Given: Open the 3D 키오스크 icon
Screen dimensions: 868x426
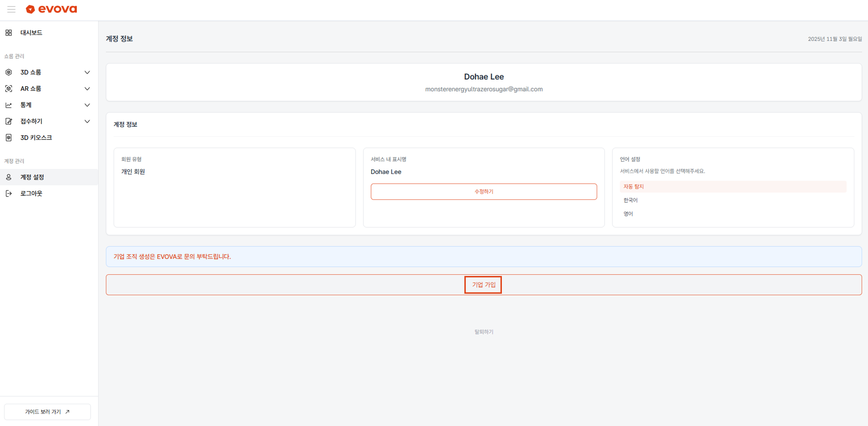Looking at the screenshot, I should click(x=9, y=137).
